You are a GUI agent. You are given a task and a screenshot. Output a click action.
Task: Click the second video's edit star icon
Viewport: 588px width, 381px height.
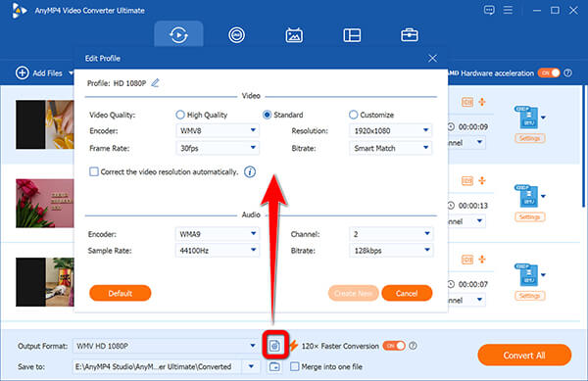click(x=482, y=180)
